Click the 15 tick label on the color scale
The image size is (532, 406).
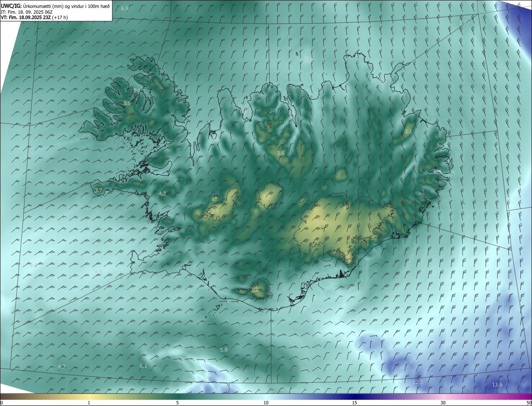pyautogui.click(x=355, y=403)
